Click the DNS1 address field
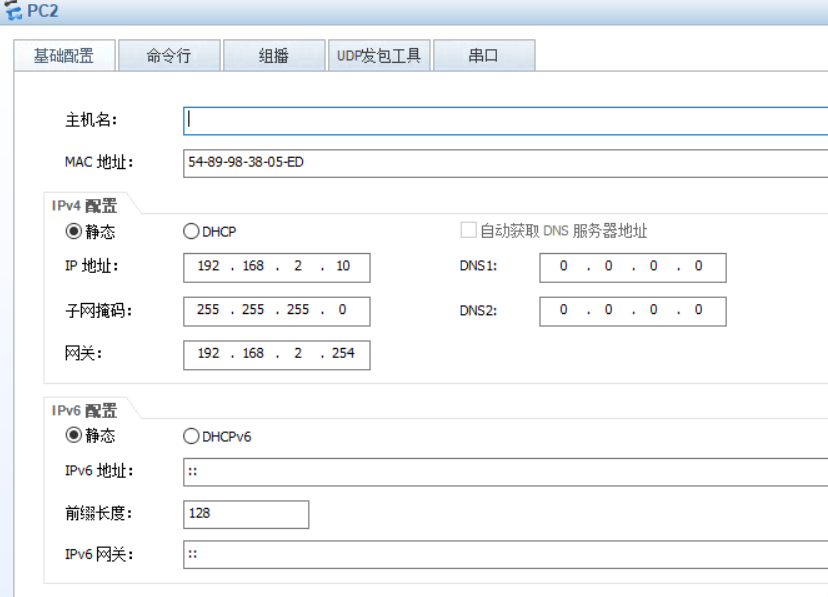This screenshot has width=828, height=597. click(633, 268)
